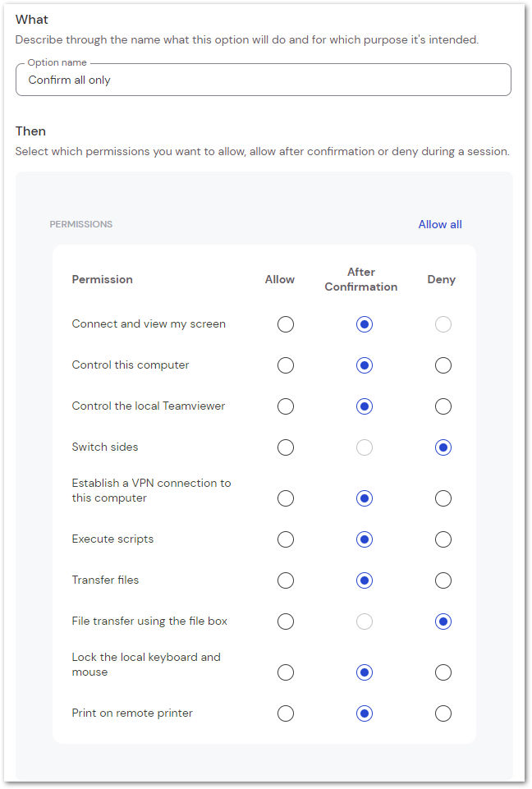
Task: Deny Lock the local keyboard and mouse
Action: click(443, 672)
